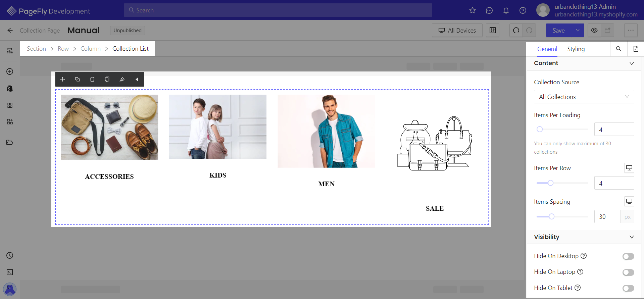
Task: Open the grid blocks icon in sidebar
Action: click(x=10, y=105)
